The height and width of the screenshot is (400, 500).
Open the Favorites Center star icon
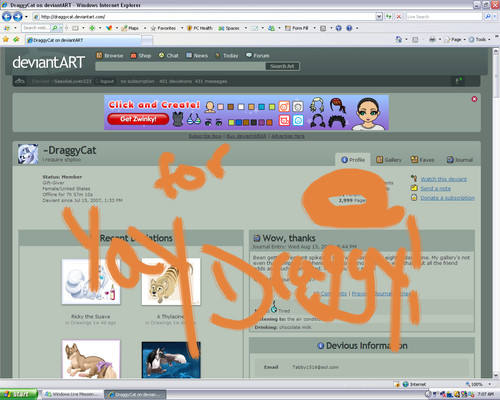click(x=6, y=40)
